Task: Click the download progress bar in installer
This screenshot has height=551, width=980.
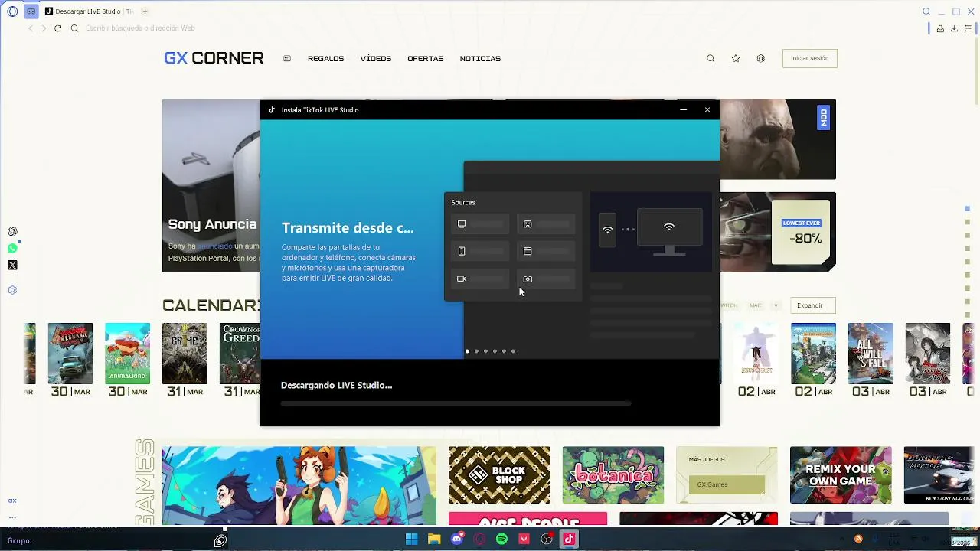Action: (456, 403)
